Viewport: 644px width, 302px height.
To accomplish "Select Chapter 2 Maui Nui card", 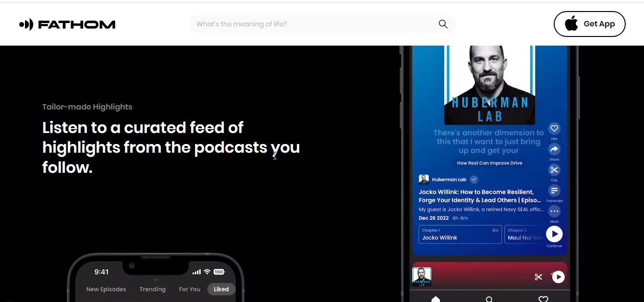I will click(x=524, y=234).
